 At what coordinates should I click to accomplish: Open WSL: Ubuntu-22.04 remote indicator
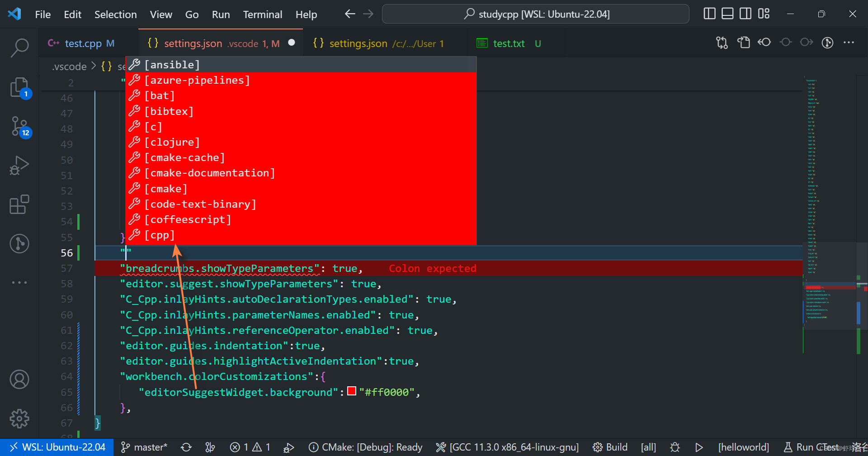tap(57, 447)
